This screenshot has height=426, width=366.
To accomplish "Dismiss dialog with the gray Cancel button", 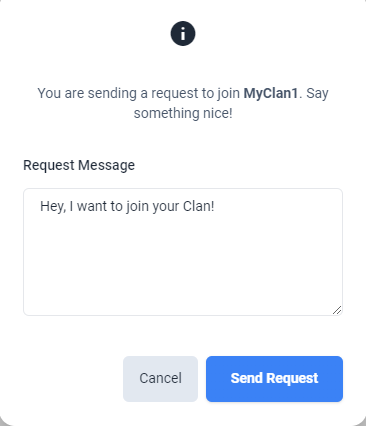I will tap(160, 379).
